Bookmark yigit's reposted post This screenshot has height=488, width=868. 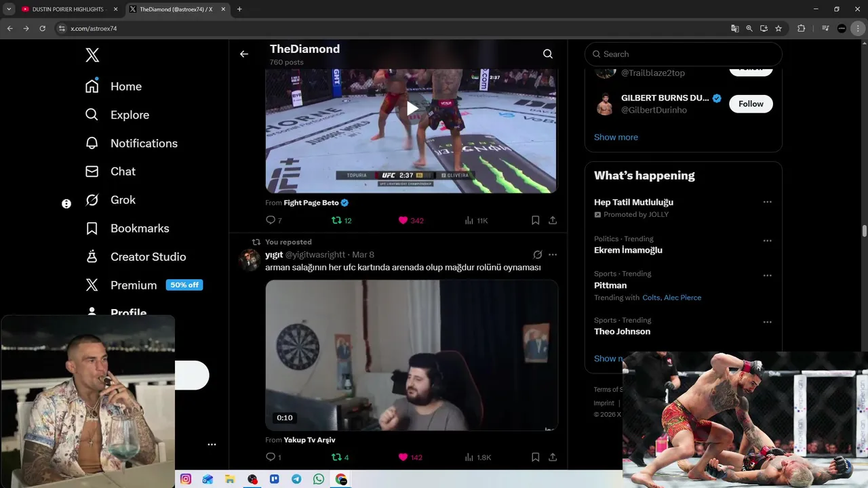(535, 457)
